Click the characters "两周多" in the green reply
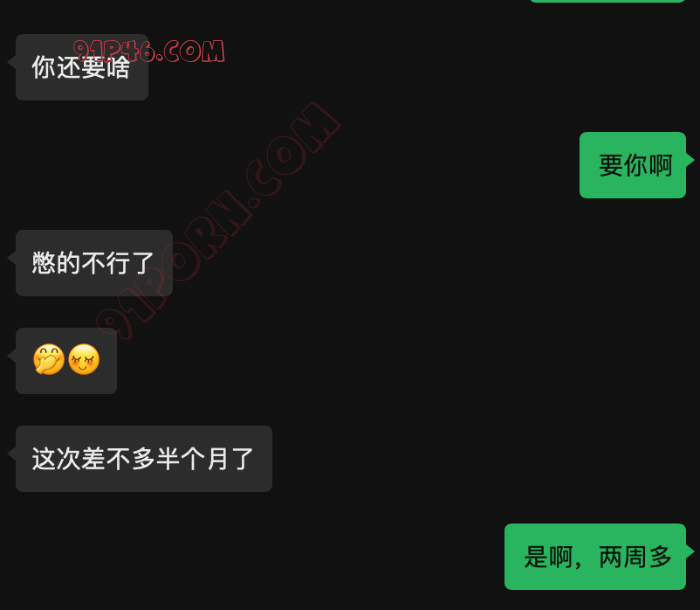The image size is (700, 610). tap(635, 557)
